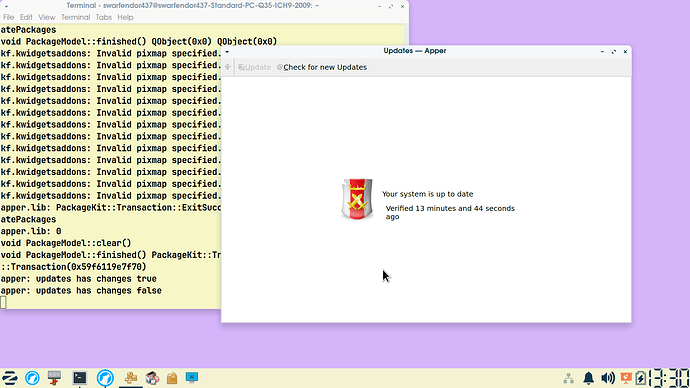The image size is (690, 388).
Task: Open the View menu in Terminal
Action: click(x=47, y=17)
